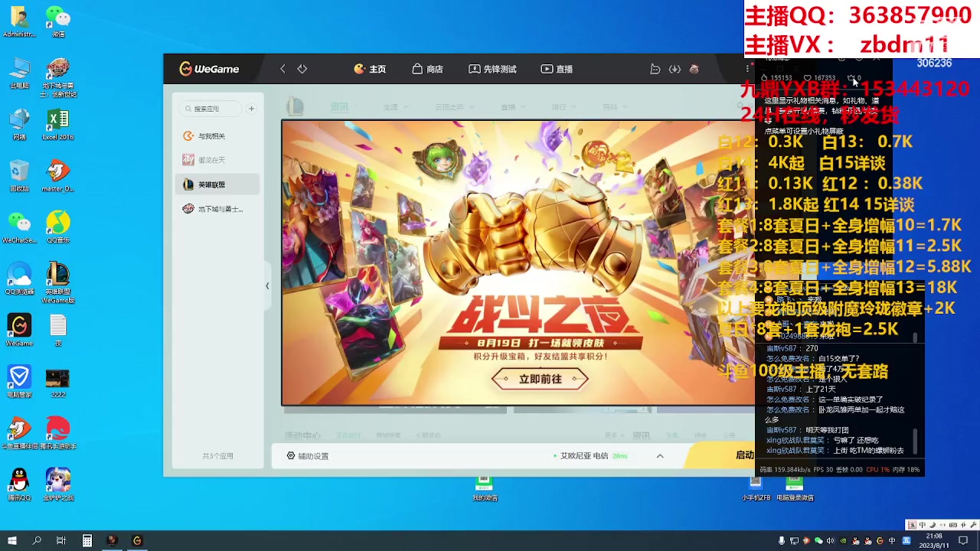Collapse the 辅助设置 bar with the chevron
Image resolution: width=980 pixels, height=551 pixels.
point(659,455)
